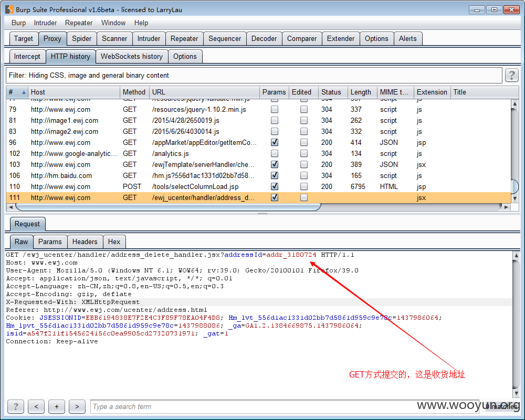Switch to the Alerts tab
This screenshot has width=525, height=420.
click(x=408, y=38)
